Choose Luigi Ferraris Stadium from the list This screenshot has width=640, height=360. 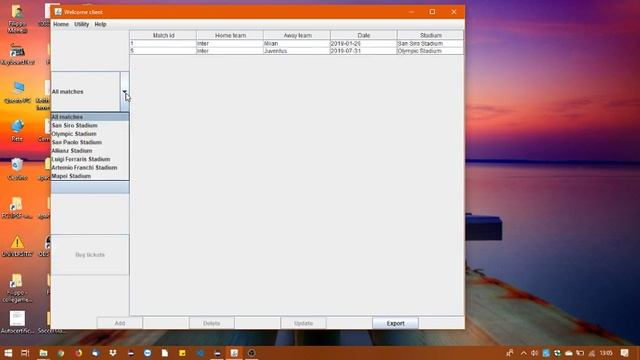click(x=90, y=159)
